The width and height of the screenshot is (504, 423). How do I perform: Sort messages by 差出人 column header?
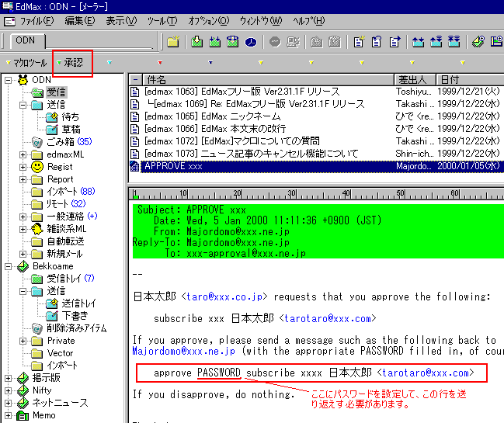(x=415, y=79)
